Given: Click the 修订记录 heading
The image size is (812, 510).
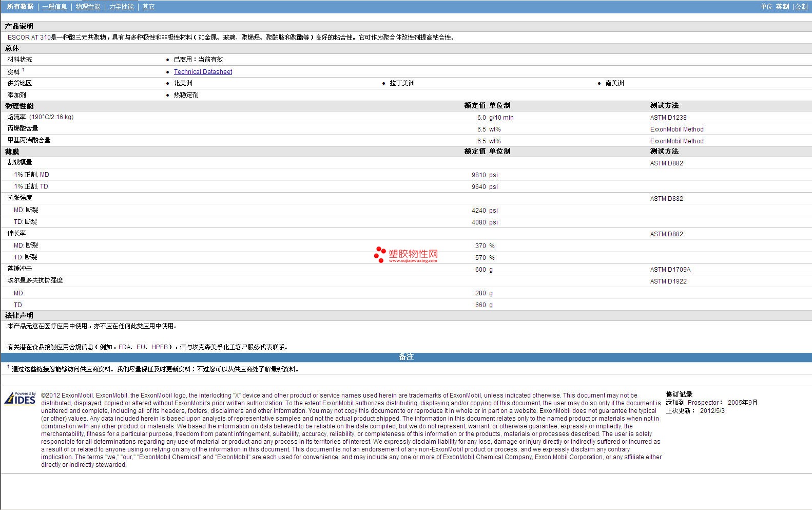Looking at the screenshot, I should (x=679, y=394).
